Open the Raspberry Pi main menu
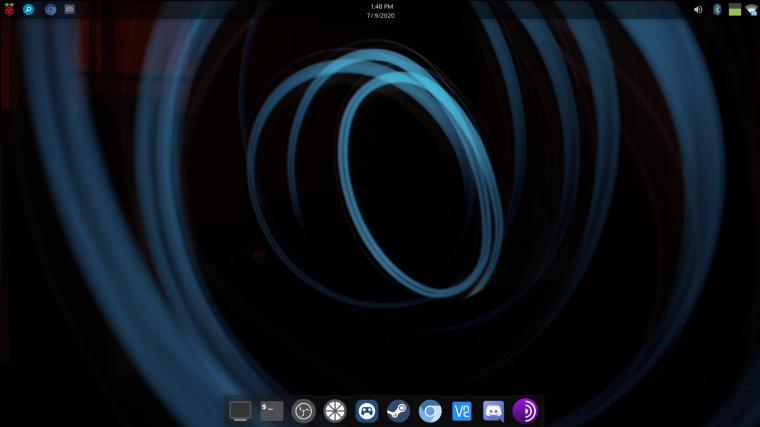Image resolution: width=760 pixels, height=427 pixels. pyautogui.click(x=9, y=9)
